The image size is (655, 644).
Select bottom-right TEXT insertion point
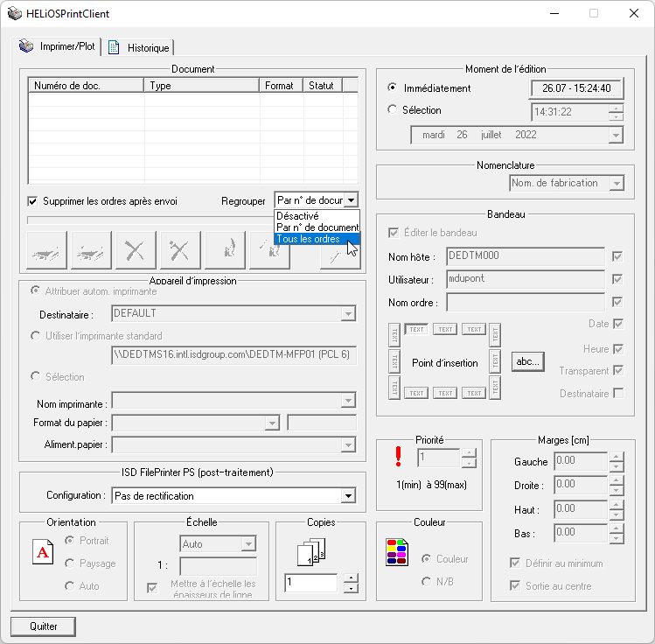(474, 393)
